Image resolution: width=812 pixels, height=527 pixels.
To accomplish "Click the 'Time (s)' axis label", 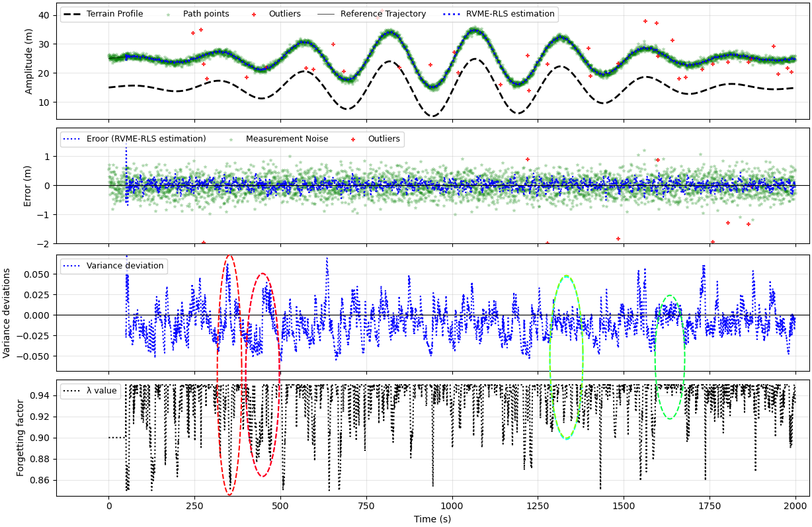I will click(432, 519).
